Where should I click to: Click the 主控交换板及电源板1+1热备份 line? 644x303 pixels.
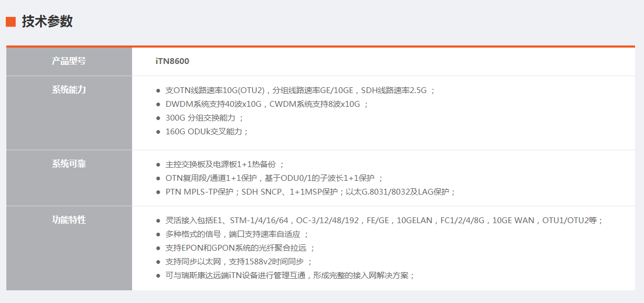225,164
